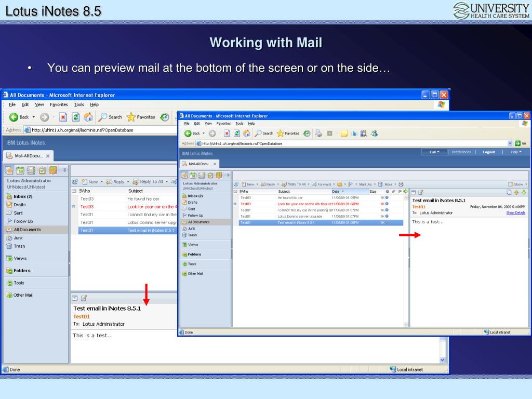Click History icon in back window's IE toolbar
Screen dimensions: 532x399
tap(165, 117)
